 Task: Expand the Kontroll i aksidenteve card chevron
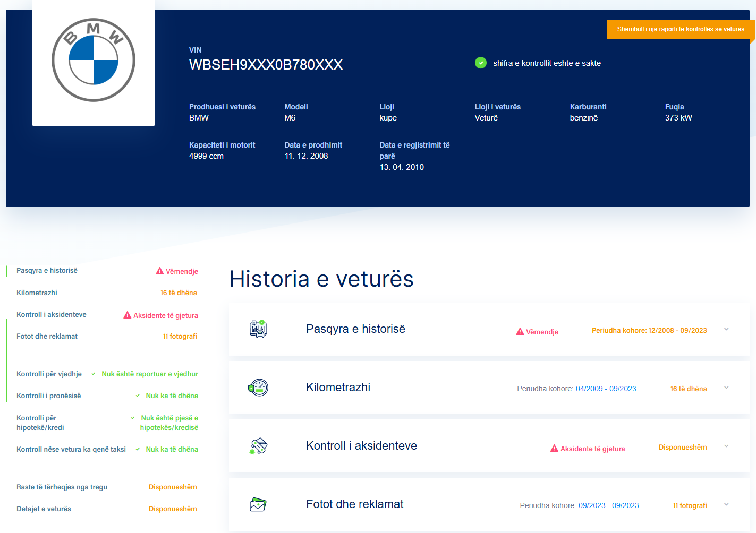click(726, 446)
